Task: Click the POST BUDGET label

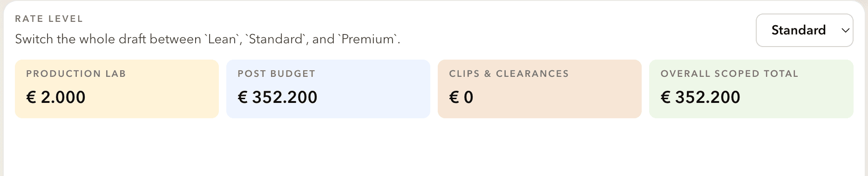Action: click(277, 74)
